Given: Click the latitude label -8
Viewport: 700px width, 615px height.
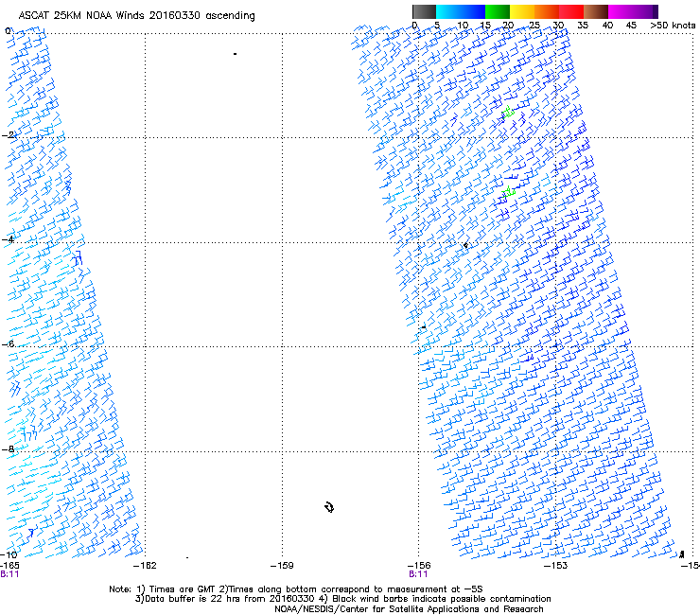Looking at the screenshot, I should click(x=8, y=449).
